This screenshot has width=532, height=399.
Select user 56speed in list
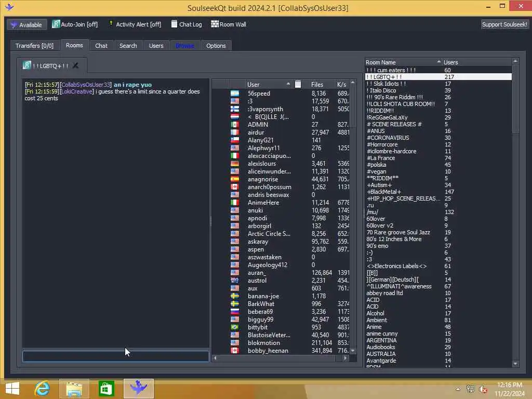tap(259, 94)
